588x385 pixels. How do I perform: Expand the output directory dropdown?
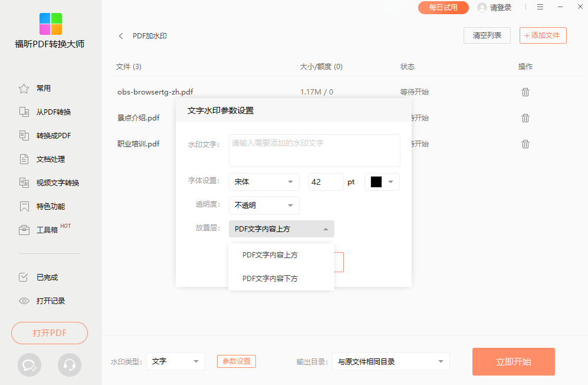coord(390,361)
